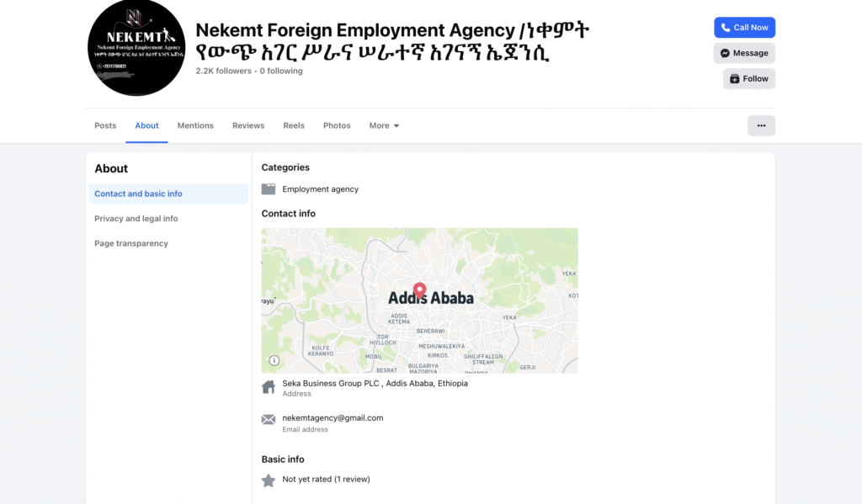
Task: Go to the Mentions tab
Action: click(195, 125)
